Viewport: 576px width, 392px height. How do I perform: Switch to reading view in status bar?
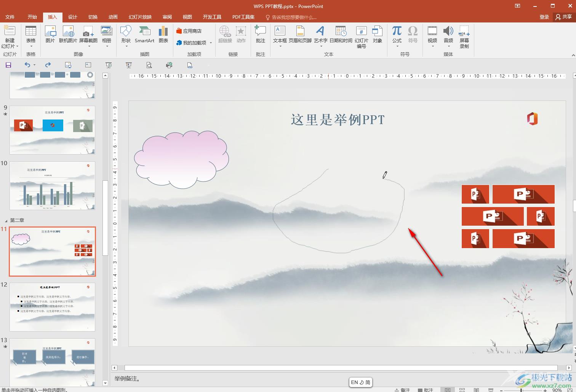click(x=477, y=390)
